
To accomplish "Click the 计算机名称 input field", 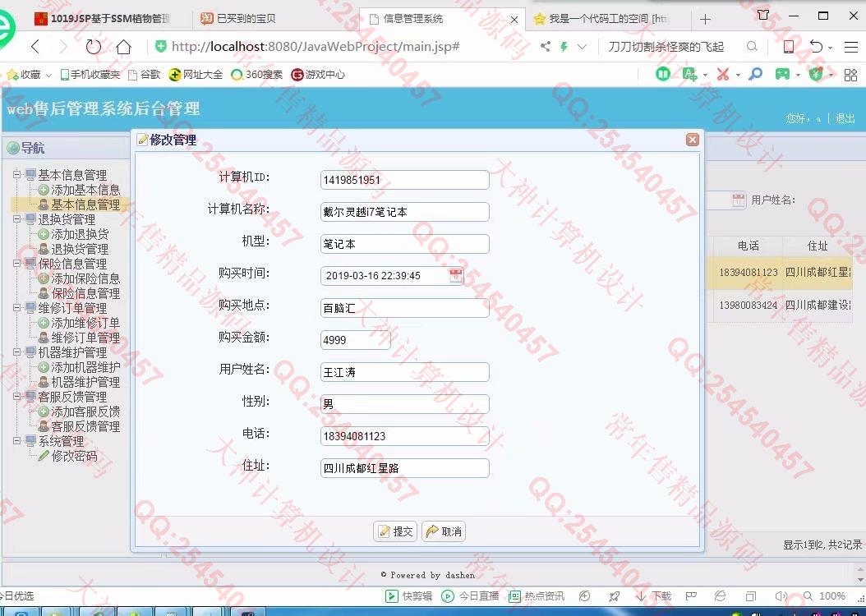I will point(405,212).
